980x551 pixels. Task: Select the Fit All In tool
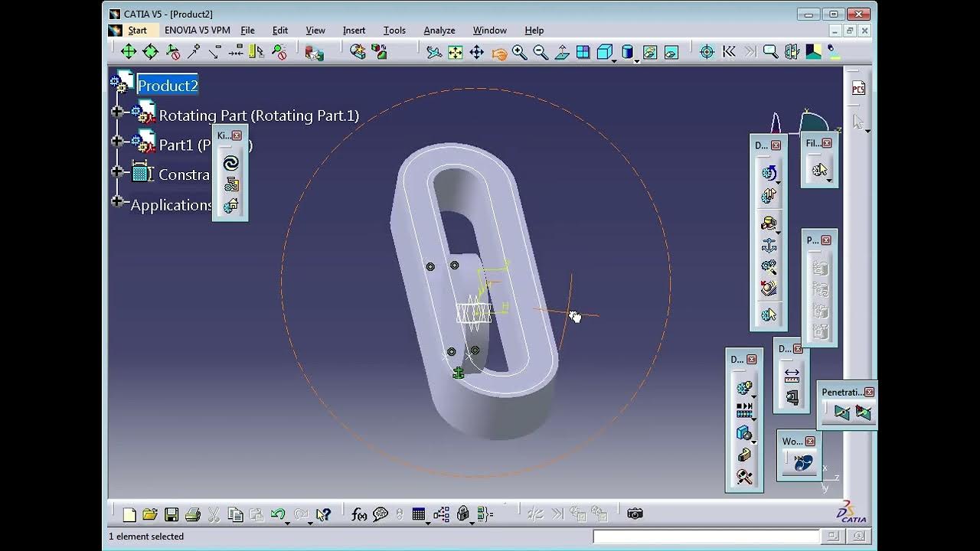[x=456, y=52]
